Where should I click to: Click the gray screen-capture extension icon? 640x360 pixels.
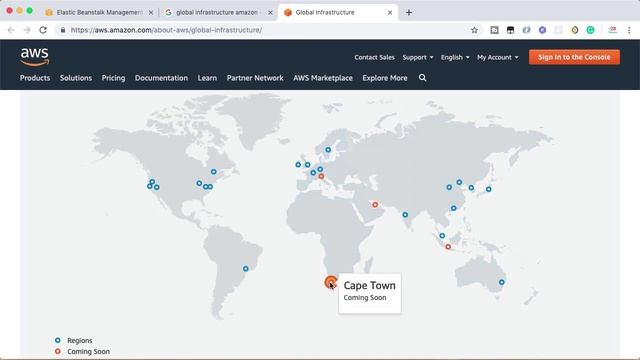tap(494, 30)
